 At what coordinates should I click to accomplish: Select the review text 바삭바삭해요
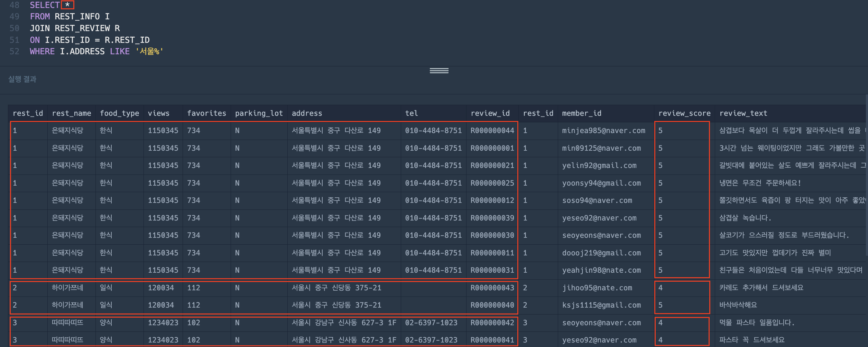(x=738, y=305)
